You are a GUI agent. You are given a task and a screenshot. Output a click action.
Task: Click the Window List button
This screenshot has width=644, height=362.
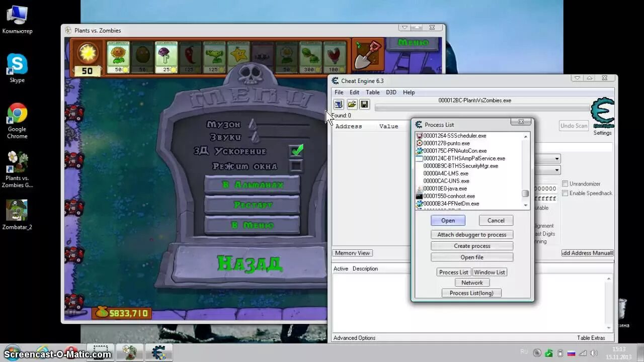tap(490, 272)
